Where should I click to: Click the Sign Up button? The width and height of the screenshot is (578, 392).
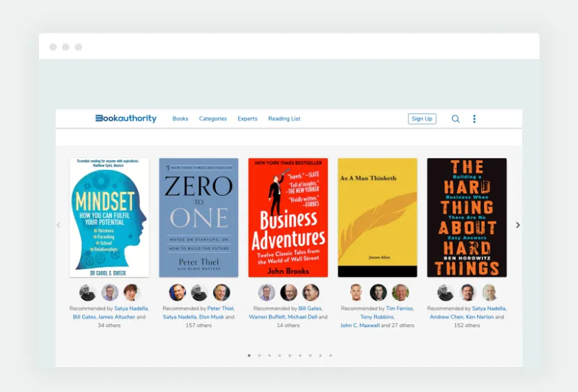[422, 118]
